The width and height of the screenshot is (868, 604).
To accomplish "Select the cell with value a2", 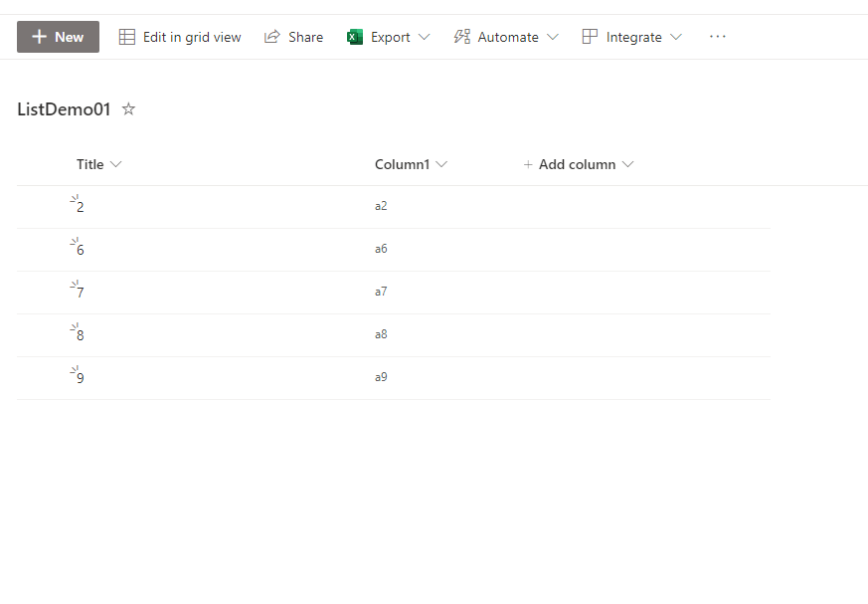I will click(381, 206).
